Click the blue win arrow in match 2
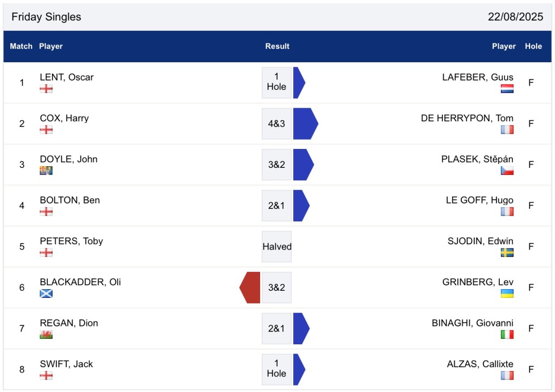Viewport: 555px width, 392px height. [305, 123]
